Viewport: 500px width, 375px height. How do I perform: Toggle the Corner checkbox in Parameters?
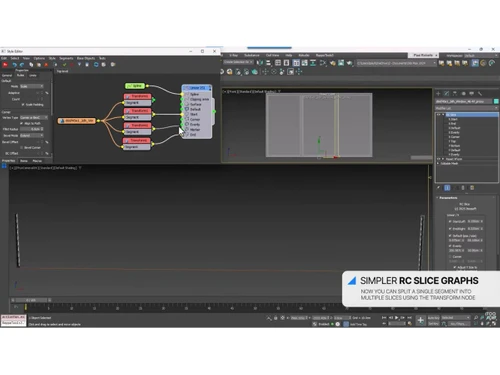click(450, 257)
